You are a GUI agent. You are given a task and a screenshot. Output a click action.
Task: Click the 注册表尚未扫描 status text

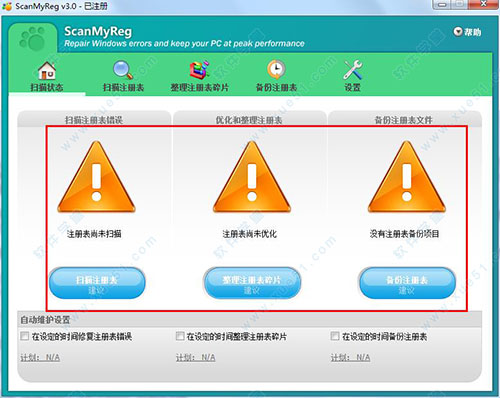click(x=94, y=234)
